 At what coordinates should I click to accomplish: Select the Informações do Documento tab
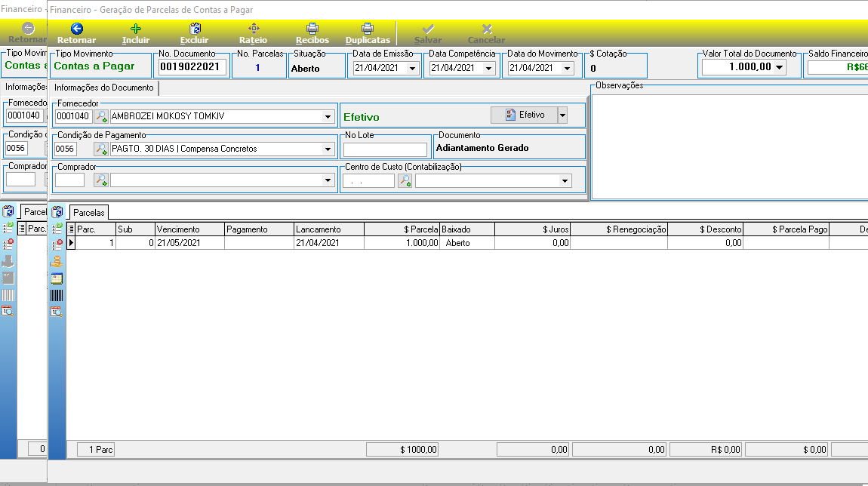click(x=104, y=88)
